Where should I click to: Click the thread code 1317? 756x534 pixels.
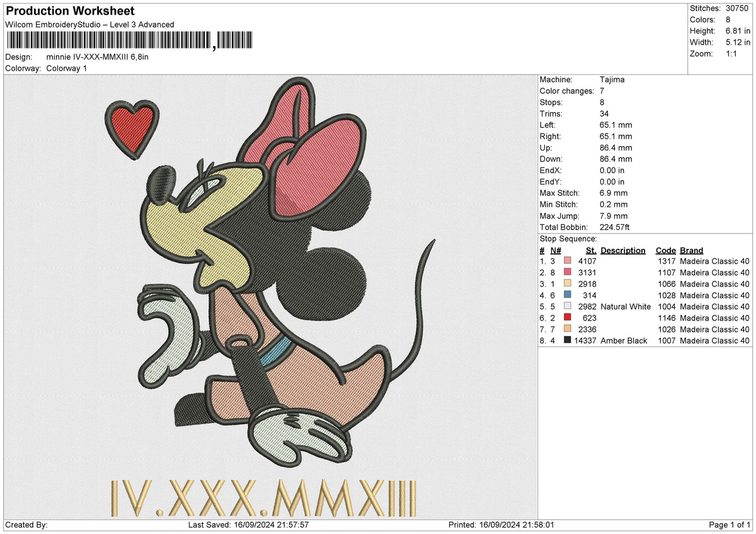[667, 261]
